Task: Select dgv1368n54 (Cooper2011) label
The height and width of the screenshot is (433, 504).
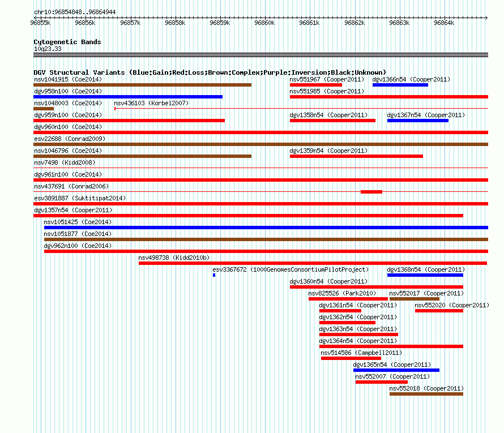Action: (426, 269)
